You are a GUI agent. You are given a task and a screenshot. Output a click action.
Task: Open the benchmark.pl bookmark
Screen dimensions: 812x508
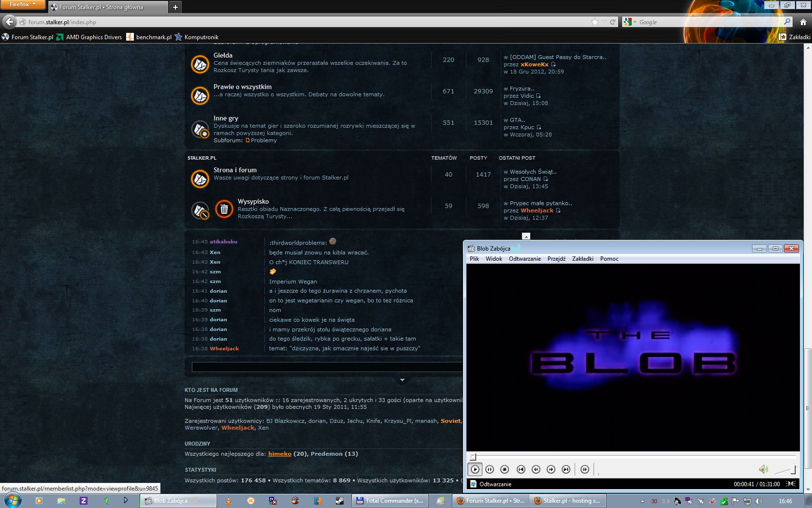(149, 37)
